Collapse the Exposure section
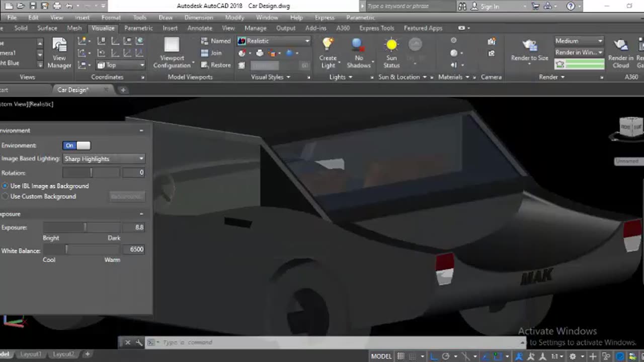 click(x=141, y=214)
